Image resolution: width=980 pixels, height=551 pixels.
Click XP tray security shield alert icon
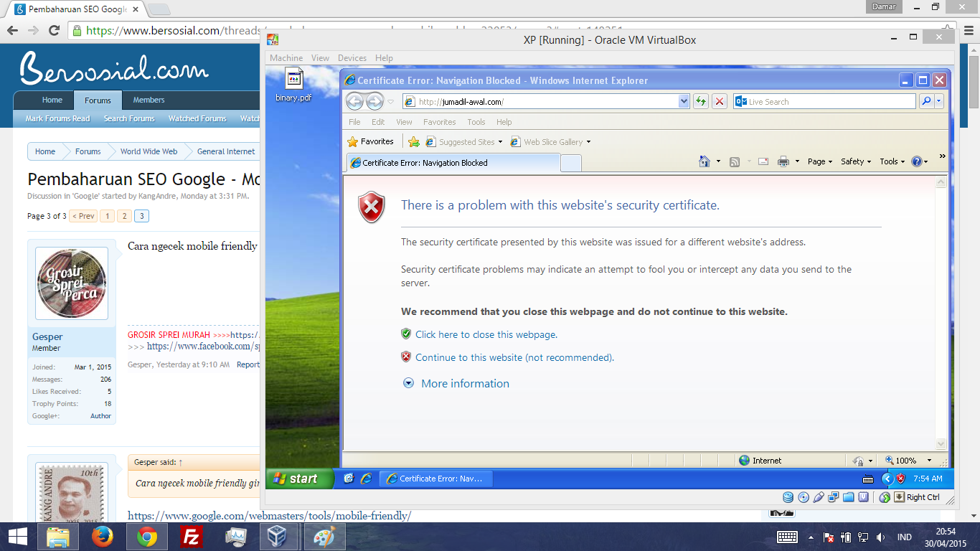pos(900,479)
